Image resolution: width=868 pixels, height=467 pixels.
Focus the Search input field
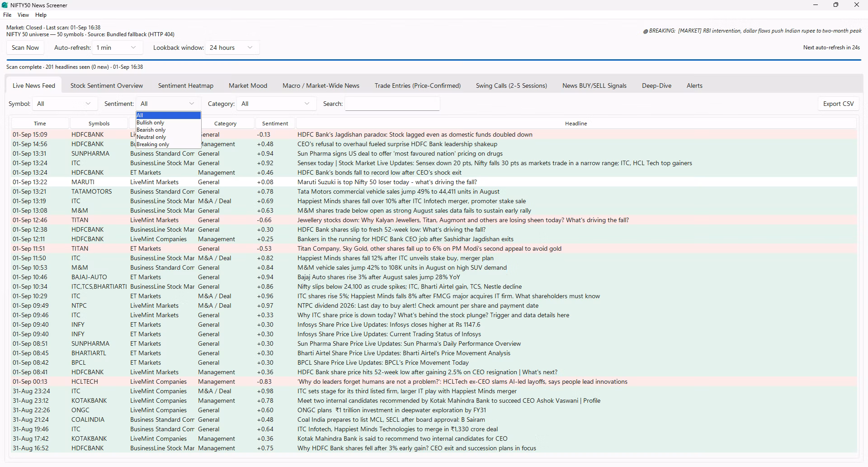click(x=392, y=104)
